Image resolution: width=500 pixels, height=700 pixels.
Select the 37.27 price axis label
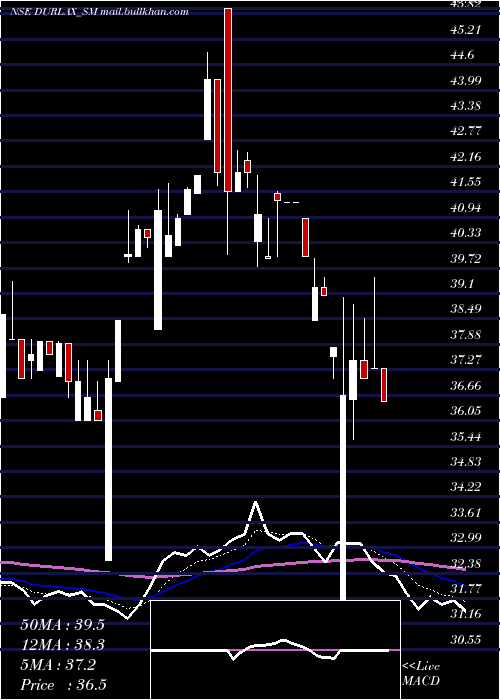click(x=466, y=360)
